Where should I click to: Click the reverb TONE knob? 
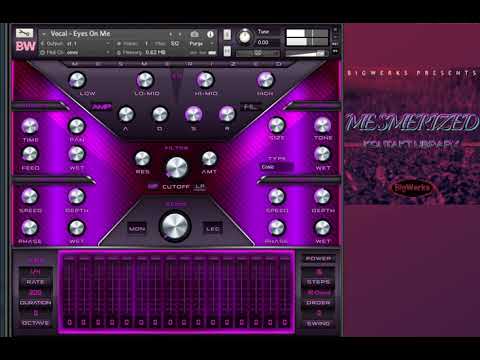pyautogui.click(x=323, y=125)
